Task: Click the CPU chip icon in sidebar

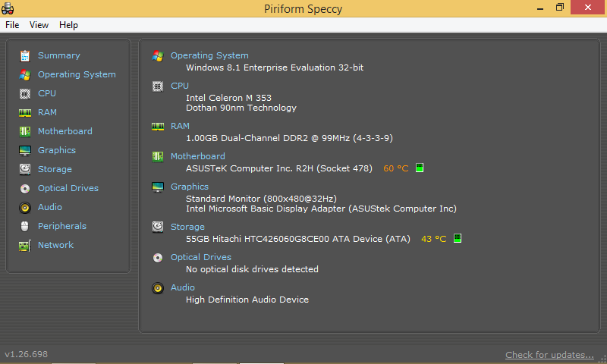Action: pos(25,93)
